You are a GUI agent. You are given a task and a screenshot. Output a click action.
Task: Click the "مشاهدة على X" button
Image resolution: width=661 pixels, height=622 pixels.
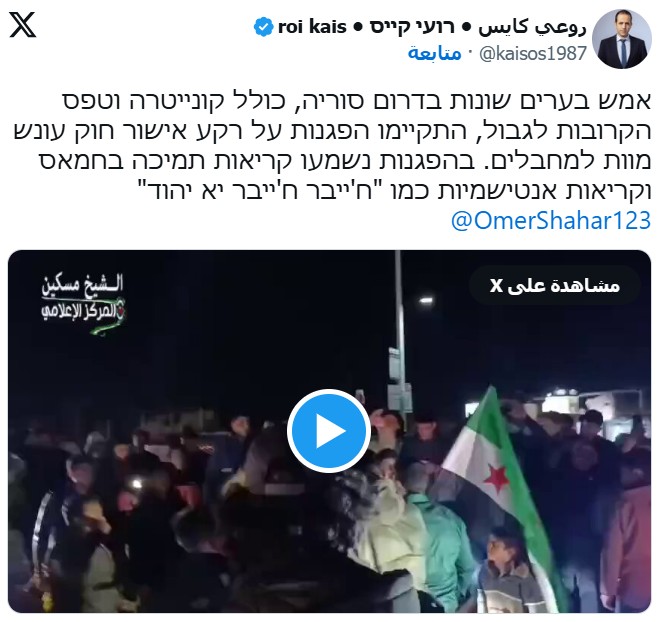coord(555,285)
